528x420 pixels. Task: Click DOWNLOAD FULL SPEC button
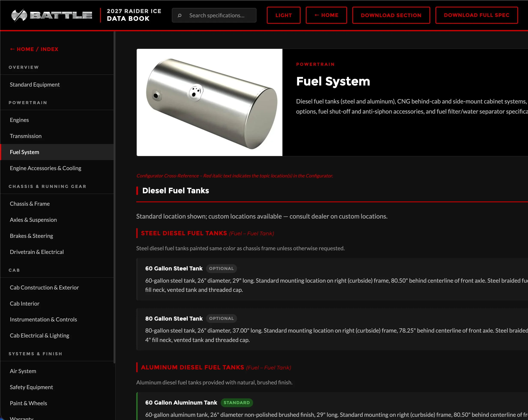(x=476, y=15)
